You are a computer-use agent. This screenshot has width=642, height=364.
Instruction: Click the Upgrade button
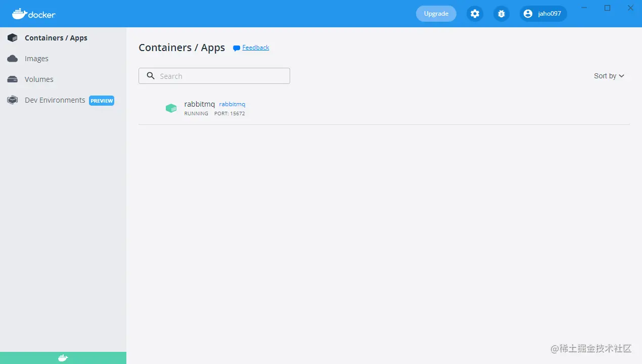point(436,14)
